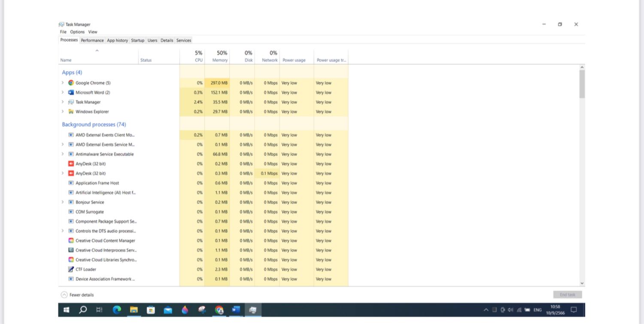Click the CTF Loader icon
644x324 pixels.
(x=71, y=269)
